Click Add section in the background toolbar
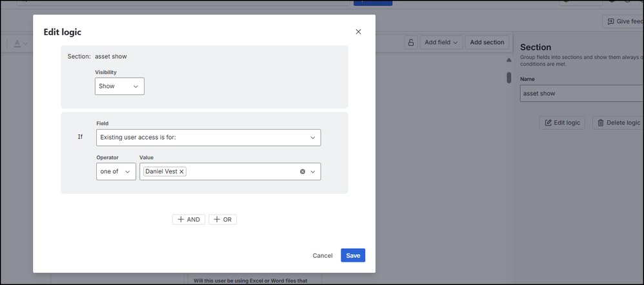 coord(487,43)
